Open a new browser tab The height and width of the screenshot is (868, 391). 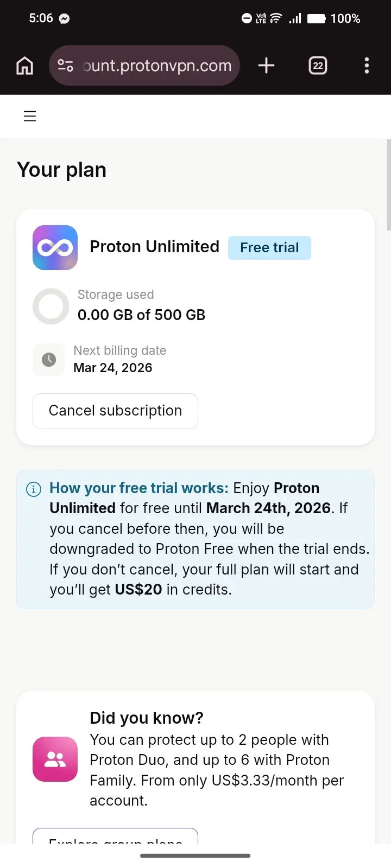click(x=266, y=66)
